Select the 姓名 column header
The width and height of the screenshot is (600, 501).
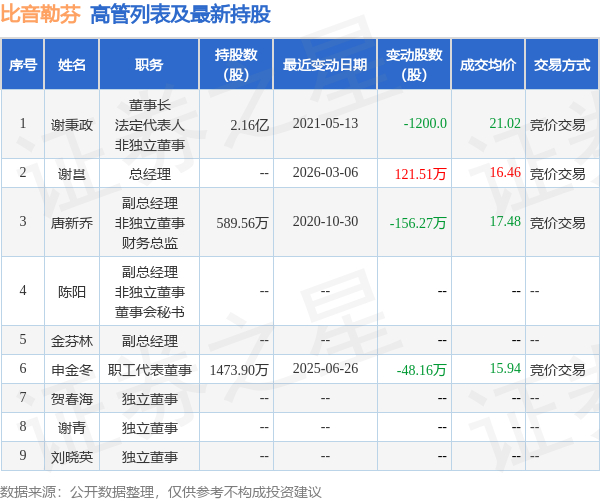click(x=72, y=65)
